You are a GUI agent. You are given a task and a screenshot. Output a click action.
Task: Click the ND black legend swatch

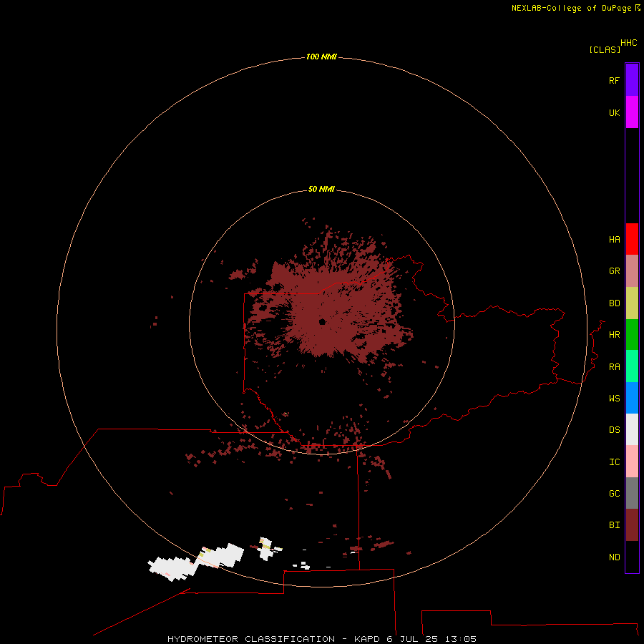click(x=632, y=557)
